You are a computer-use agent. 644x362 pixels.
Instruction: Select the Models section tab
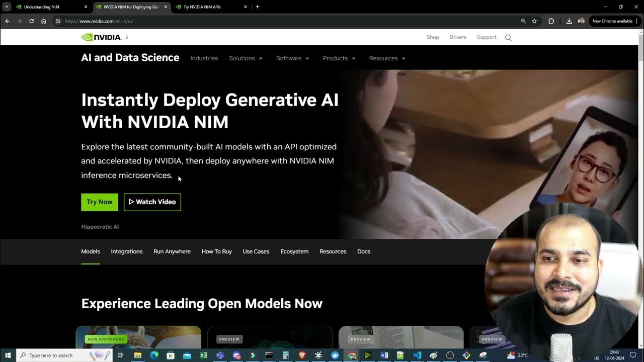click(x=91, y=251)
